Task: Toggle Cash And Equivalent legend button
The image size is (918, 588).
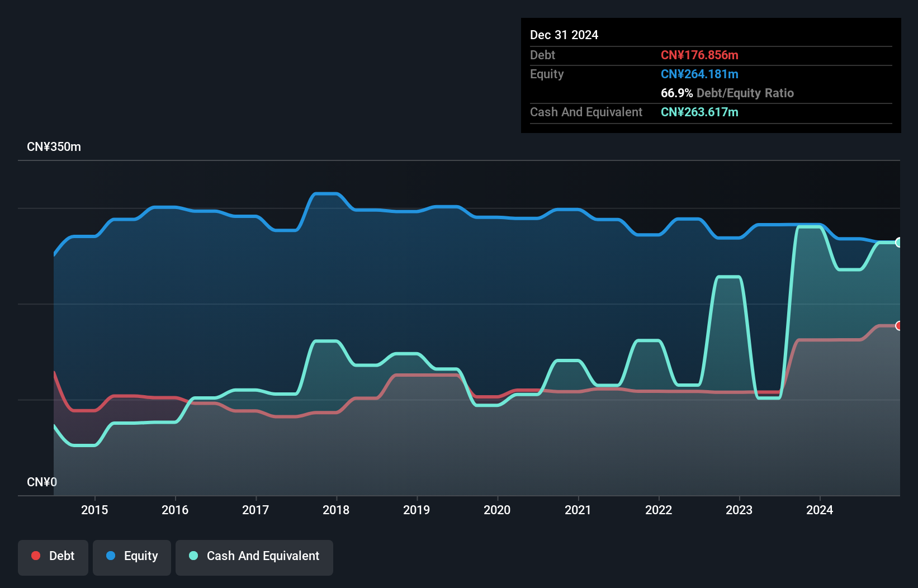Action: 254,557
